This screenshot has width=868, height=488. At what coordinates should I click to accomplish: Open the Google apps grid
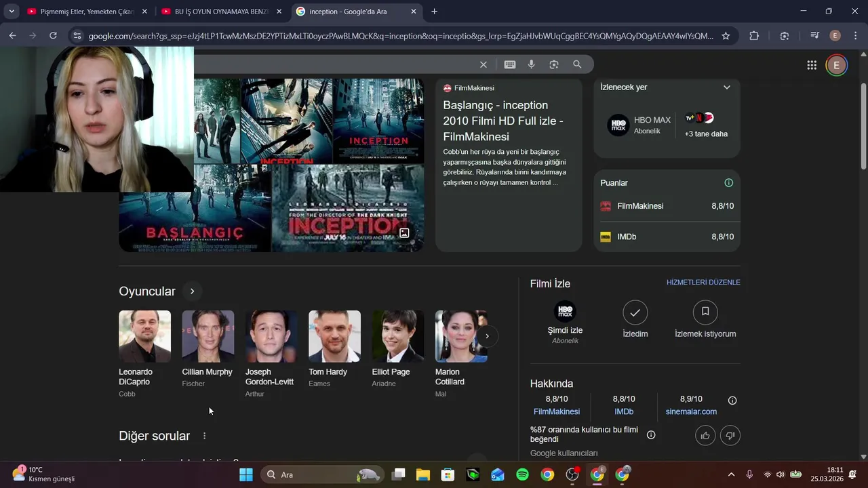[x=812, y=65]
